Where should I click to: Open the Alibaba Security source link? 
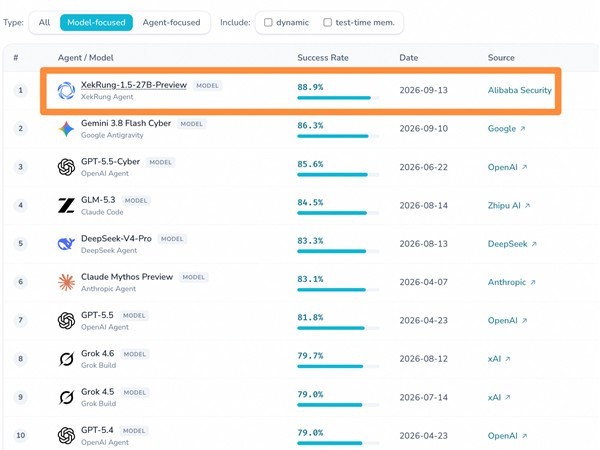coord(520,90)
